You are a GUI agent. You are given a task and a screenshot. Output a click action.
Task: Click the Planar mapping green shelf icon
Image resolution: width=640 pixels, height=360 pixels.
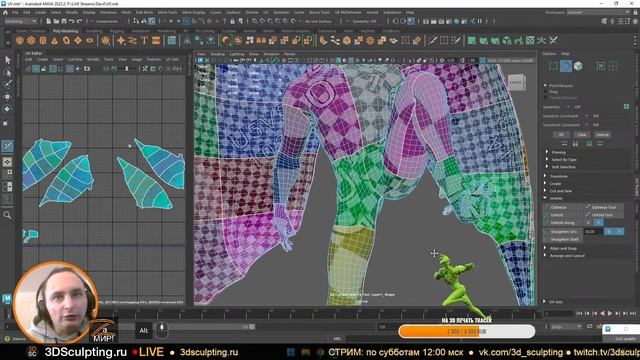click(x=472, y=40)
